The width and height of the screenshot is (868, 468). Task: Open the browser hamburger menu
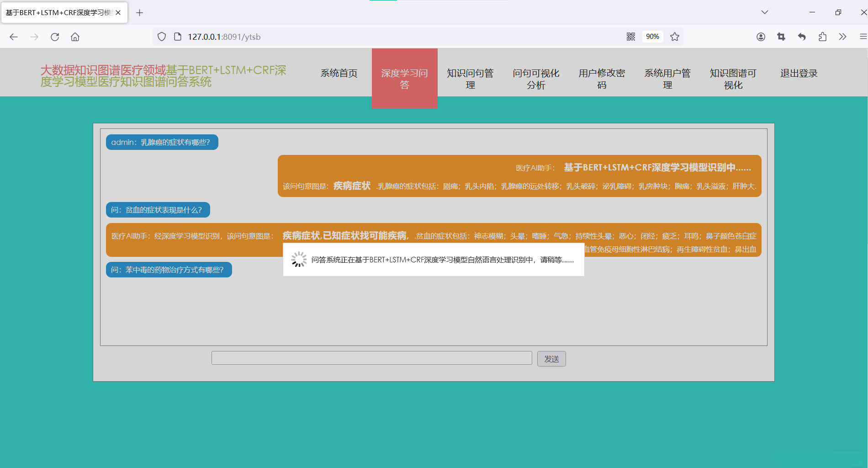click(863, 37)
